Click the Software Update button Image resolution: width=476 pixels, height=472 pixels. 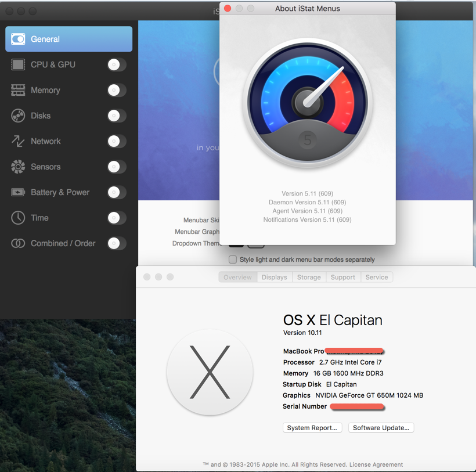click(x=381, y=428)
